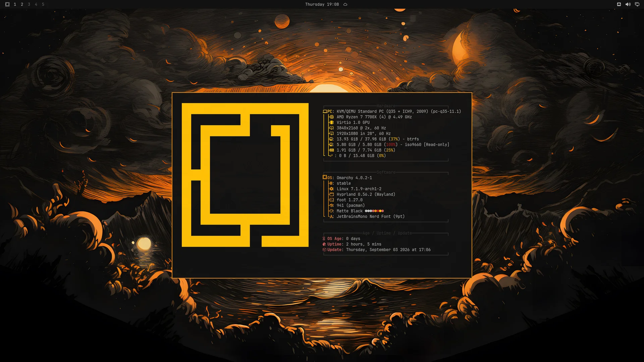Open the weather cloud icon beside clock
Viewport: 644px width, 362px height.
pyautogui.click(x=345, y=4)
